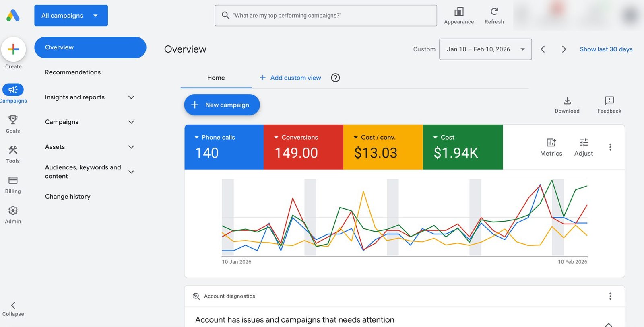Go to next date range
Image resolution: width=644 pixels, height=327 pixels.
point(564,49)
